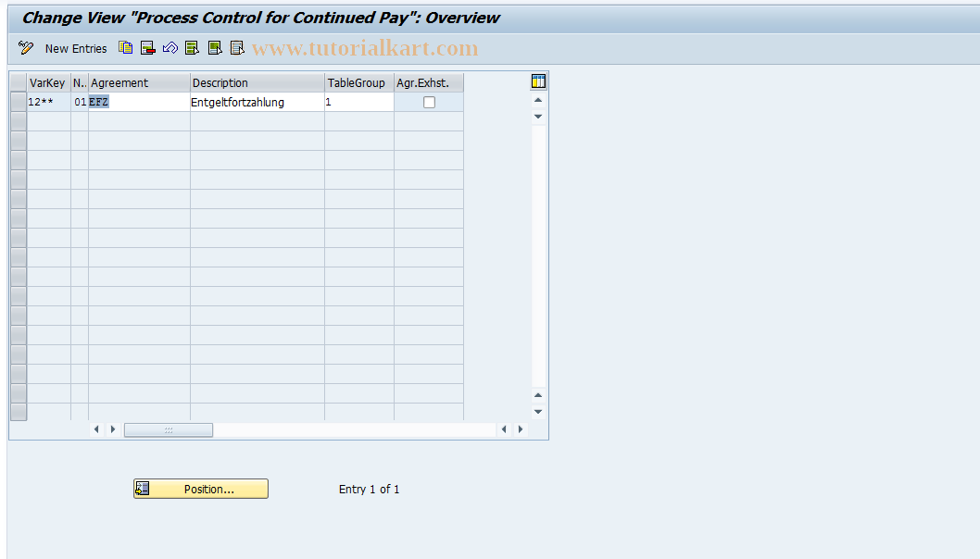980x559 pixels.
Task: Click the top scroll-down arrow below the up arrow
Action: (x=538, y=117)
